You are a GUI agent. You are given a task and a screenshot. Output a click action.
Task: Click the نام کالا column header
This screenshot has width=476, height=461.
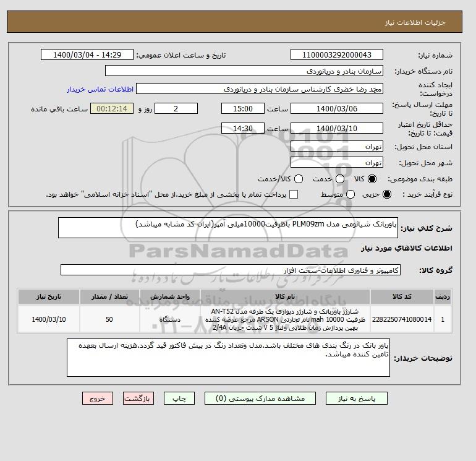click(285, 296)
